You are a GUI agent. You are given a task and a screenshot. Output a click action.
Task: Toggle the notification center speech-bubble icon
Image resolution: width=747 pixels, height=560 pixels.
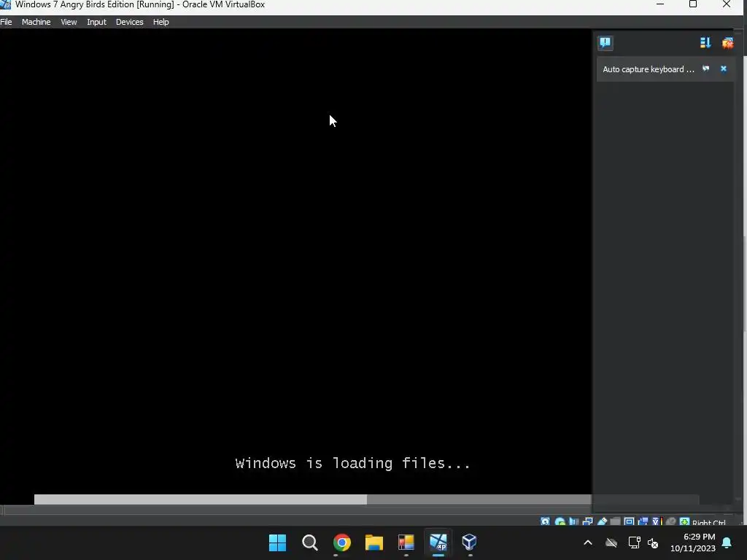(x=605, y=43)
